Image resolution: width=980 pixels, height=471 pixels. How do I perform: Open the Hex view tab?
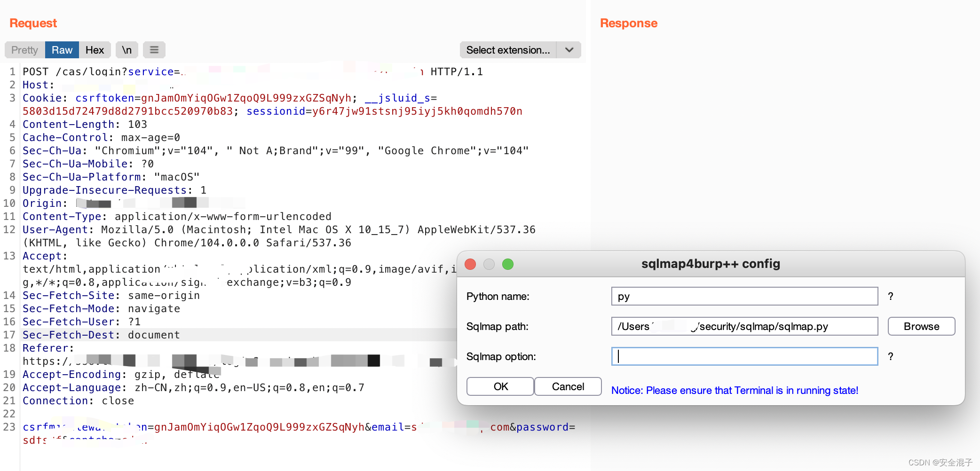coord(95,50)
